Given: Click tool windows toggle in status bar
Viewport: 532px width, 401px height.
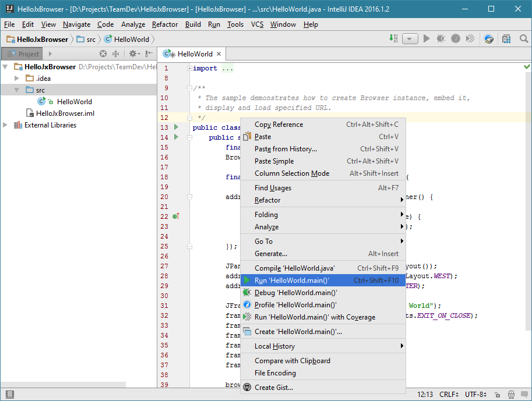Looking at the screenshot, I should [10, 394].
